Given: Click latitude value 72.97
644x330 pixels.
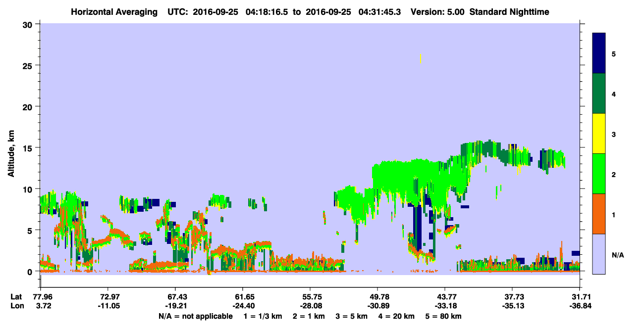Looking at the screenshot, I should 107,296.
